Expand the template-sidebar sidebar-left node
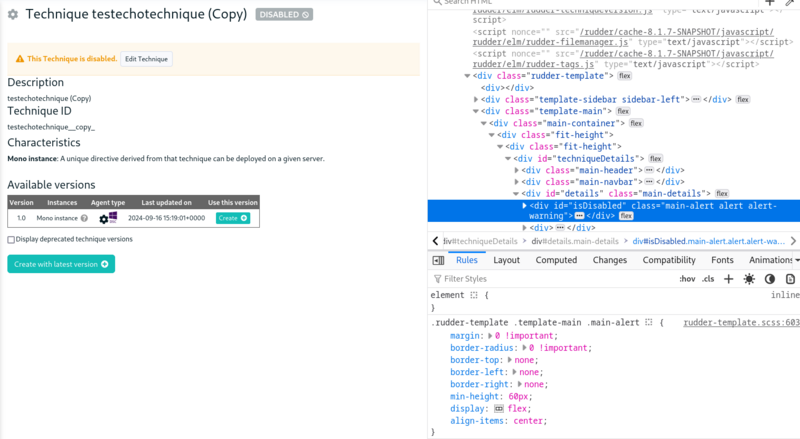 coord(476,100)
